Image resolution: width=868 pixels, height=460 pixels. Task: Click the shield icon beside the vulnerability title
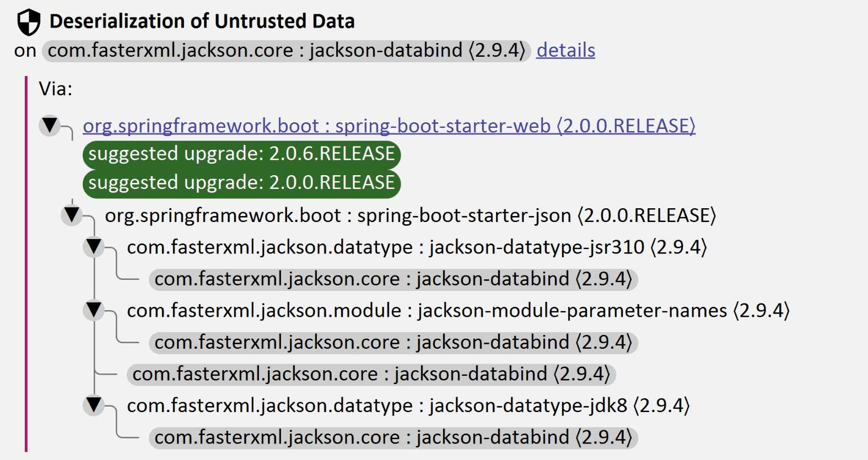pos(28,22)
